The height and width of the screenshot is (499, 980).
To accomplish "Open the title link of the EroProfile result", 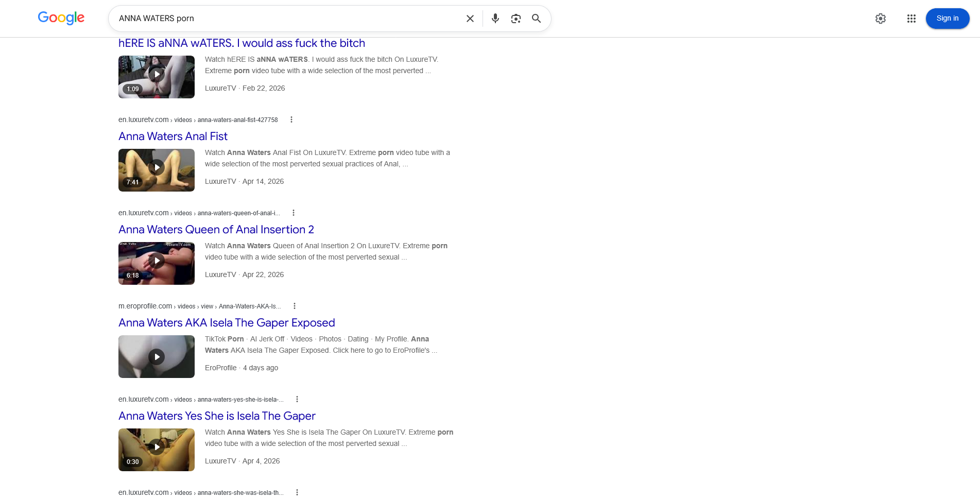I will coord(227,323).
